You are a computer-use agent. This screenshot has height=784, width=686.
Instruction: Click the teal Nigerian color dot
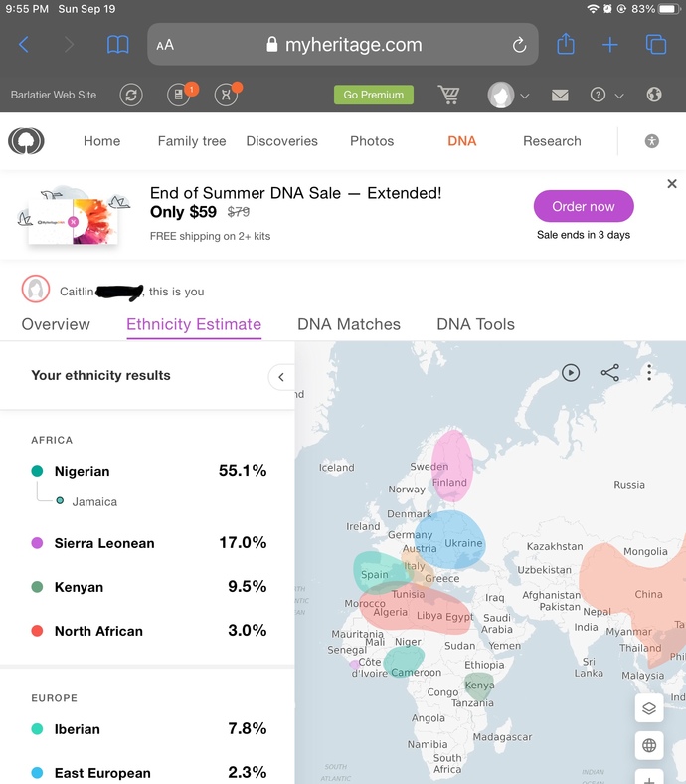pos(37,471)
